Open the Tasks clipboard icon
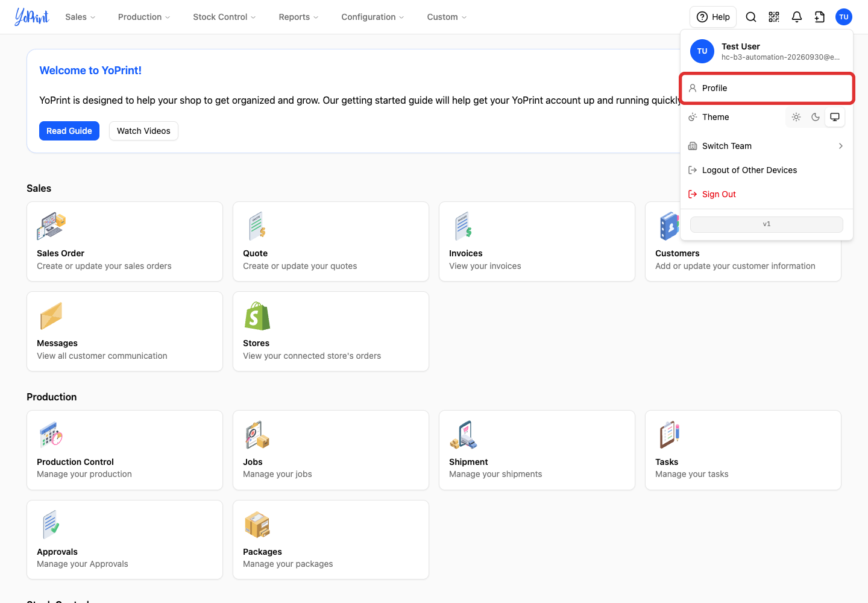The width and height of the screenshot is (868, 603). pyautogui.click(x=670, y=435)
